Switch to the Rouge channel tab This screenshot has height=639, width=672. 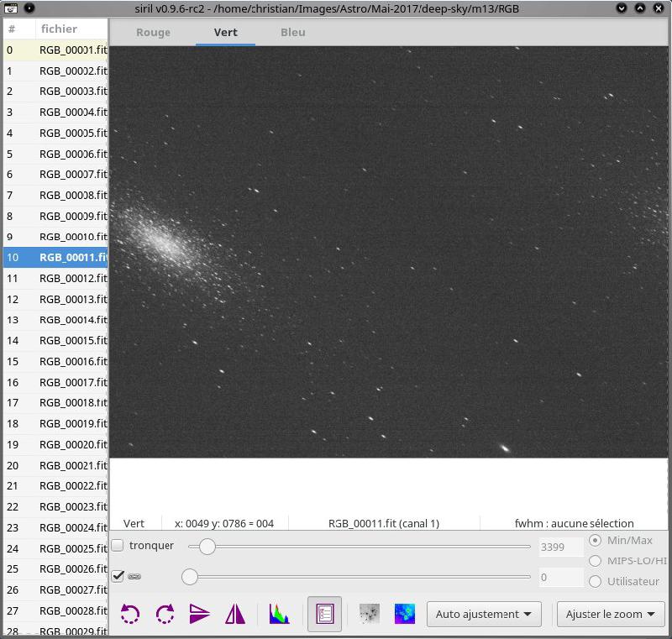153,33
